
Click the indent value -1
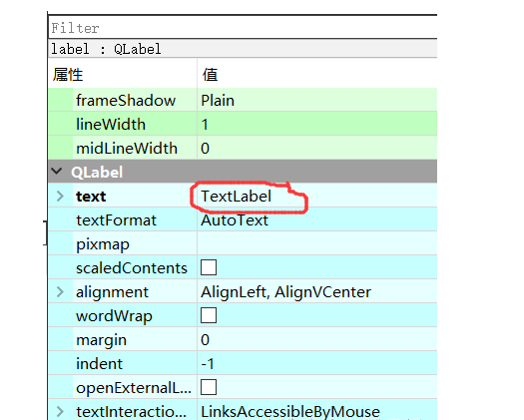click(208, 364)
